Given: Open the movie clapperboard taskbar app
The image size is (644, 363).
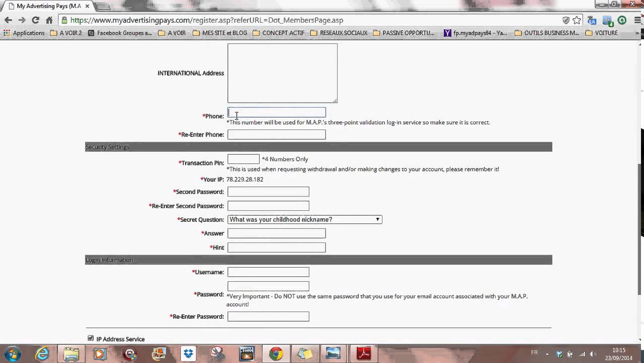Looking at the screenshot, I should 247,353.
